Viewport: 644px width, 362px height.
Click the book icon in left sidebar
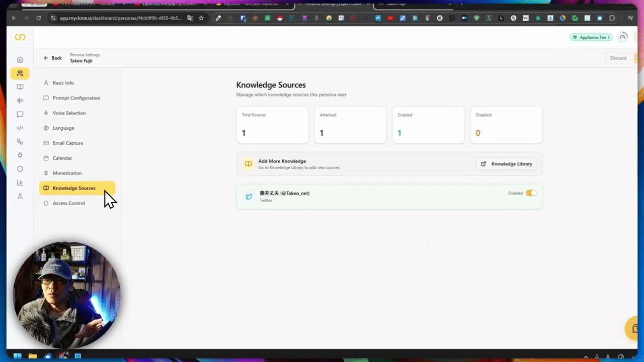[x=20, y=87]
